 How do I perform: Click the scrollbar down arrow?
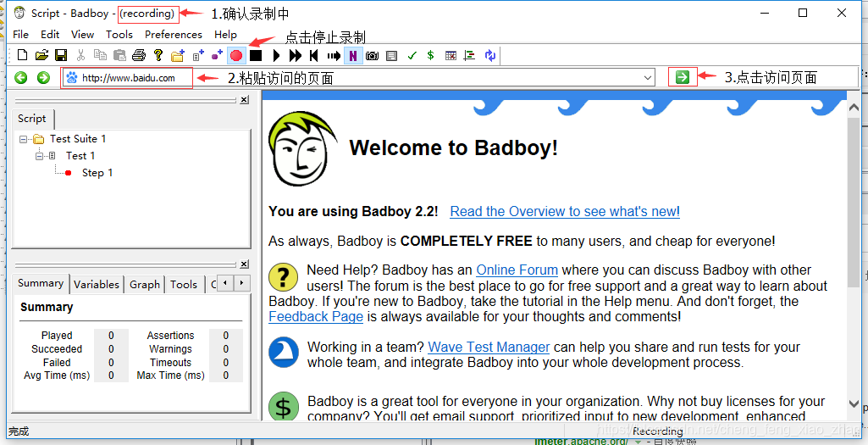(854, 404)
